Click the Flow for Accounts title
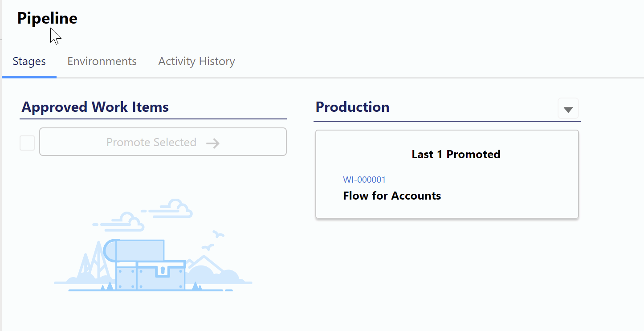This screenshot has height=331, width=644. [392, 196]
